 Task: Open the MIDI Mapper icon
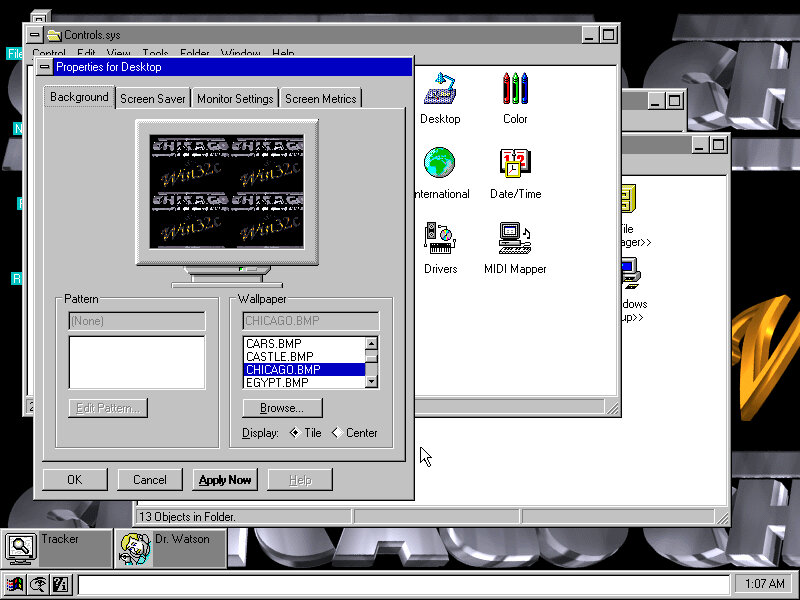(515, 238)
